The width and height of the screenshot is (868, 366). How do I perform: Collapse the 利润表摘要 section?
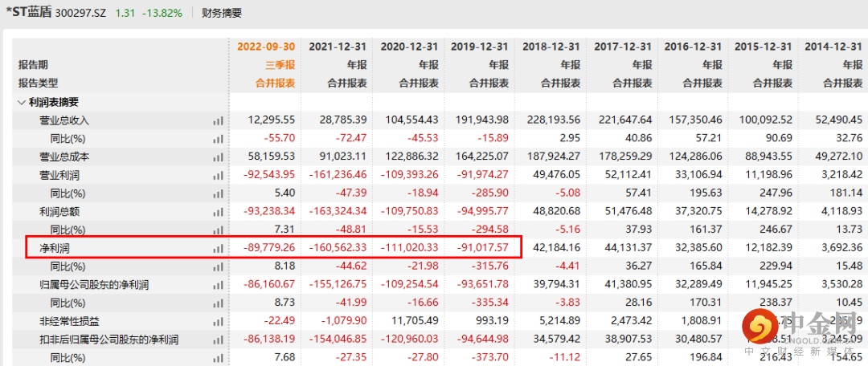click(x=22, y=102)
